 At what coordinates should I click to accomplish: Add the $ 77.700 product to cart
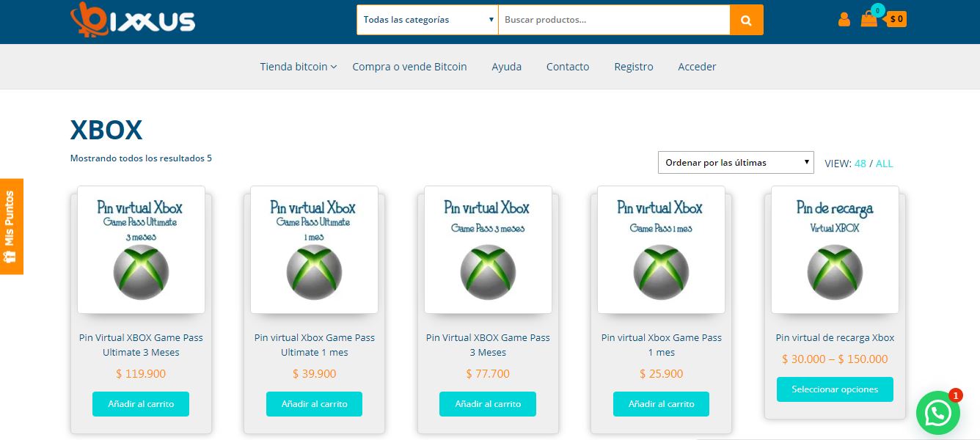click(x=488, y=404)
